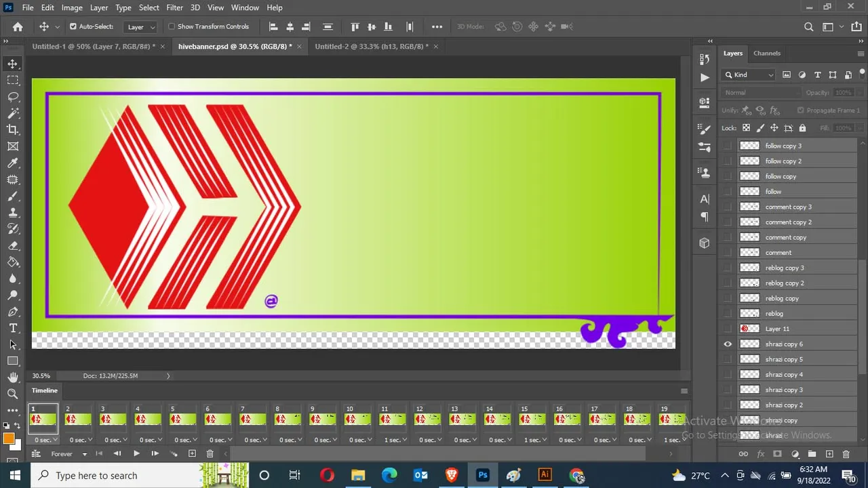Click the Search icon in options bar

(x=808, y=26)
